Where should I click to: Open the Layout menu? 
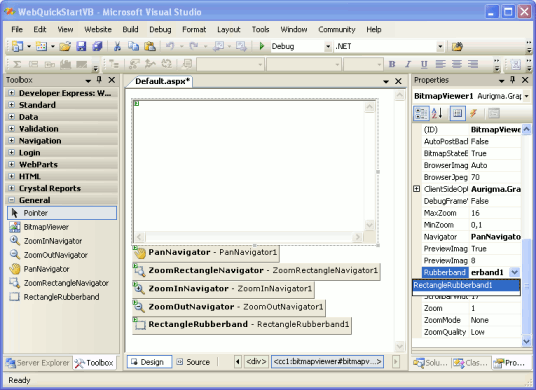pos(229,29)
